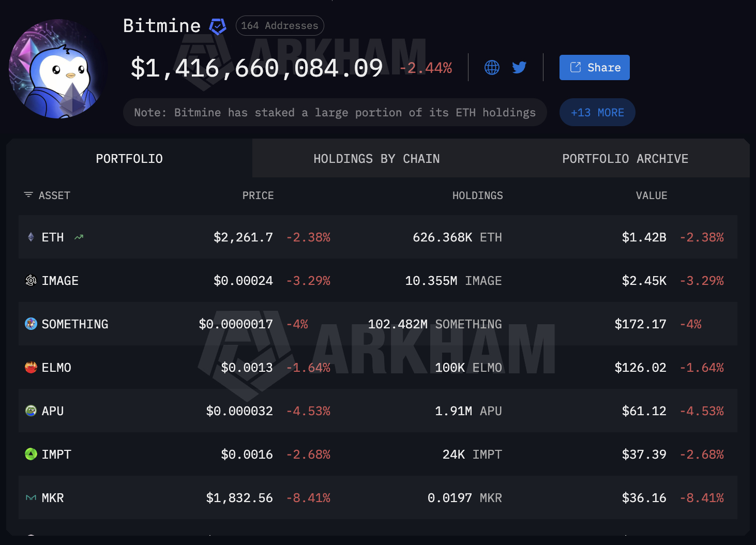
Task: Select the ETH token icon
Action: [31, 237]
